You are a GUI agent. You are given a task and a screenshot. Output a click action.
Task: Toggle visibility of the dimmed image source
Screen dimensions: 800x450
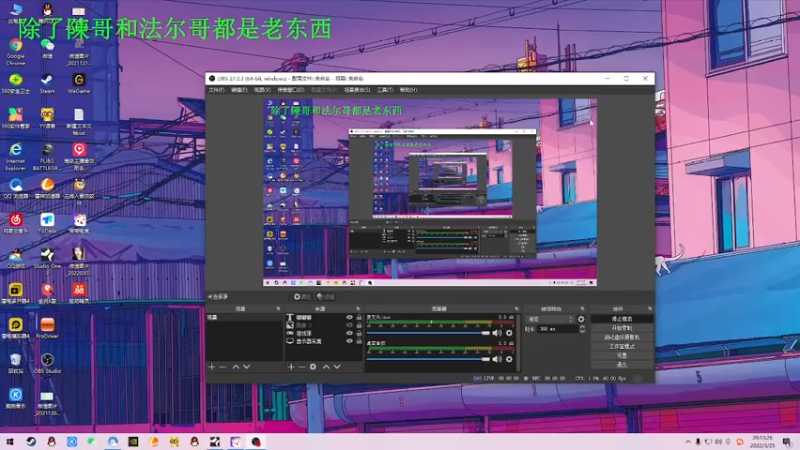[x=349, y=325]
